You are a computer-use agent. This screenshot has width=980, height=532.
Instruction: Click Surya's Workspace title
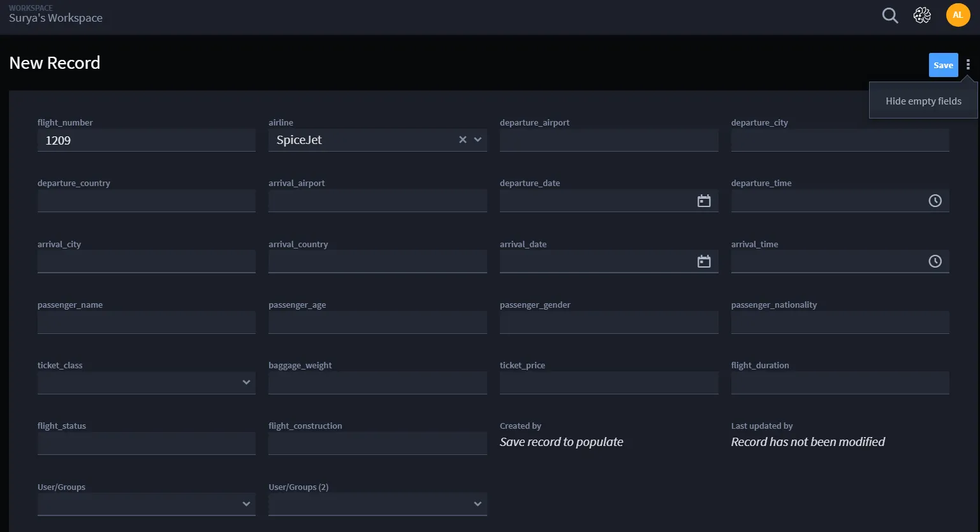tap(55, 18)
